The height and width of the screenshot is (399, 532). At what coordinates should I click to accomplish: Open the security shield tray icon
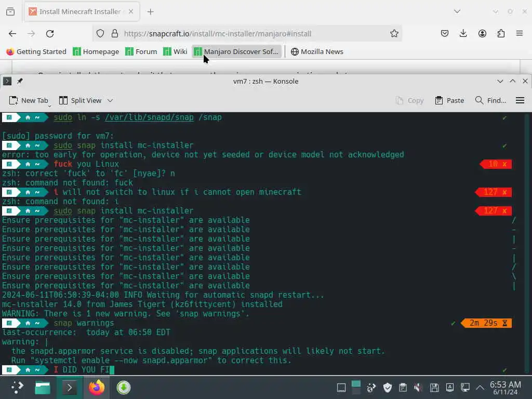coord(387,388)
